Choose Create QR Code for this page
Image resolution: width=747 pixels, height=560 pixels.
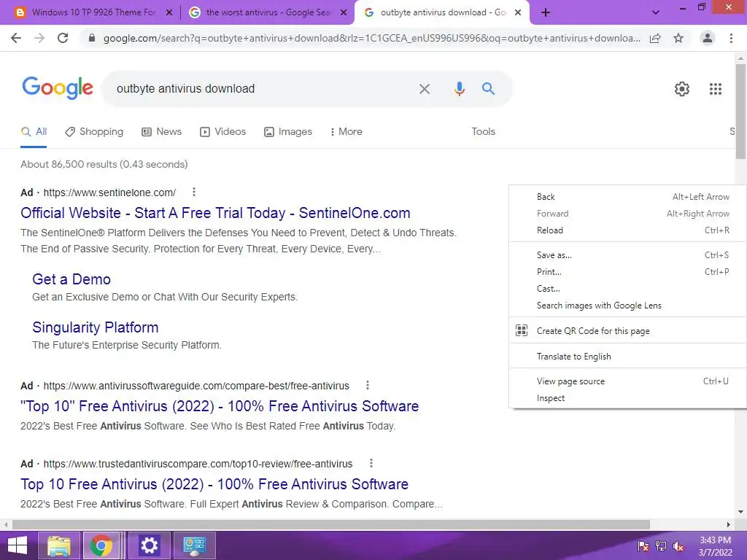tap(628, 330)
